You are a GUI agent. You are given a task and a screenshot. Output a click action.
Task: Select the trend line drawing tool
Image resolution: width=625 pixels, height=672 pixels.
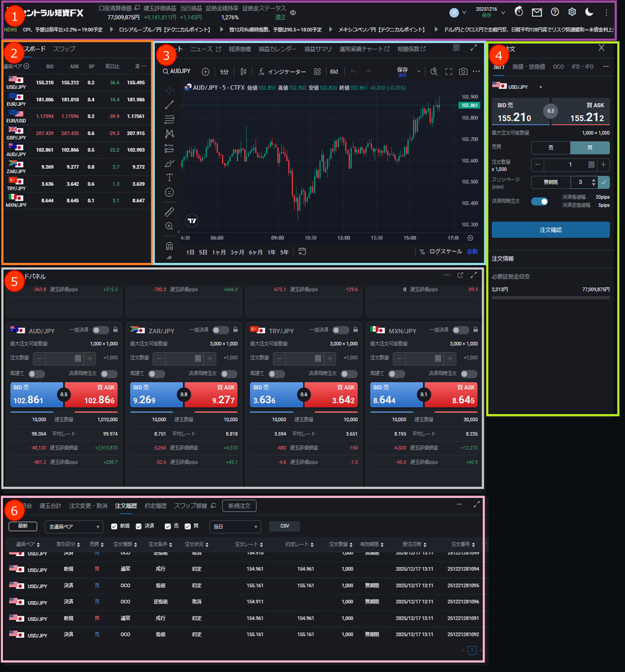point(169,105)
